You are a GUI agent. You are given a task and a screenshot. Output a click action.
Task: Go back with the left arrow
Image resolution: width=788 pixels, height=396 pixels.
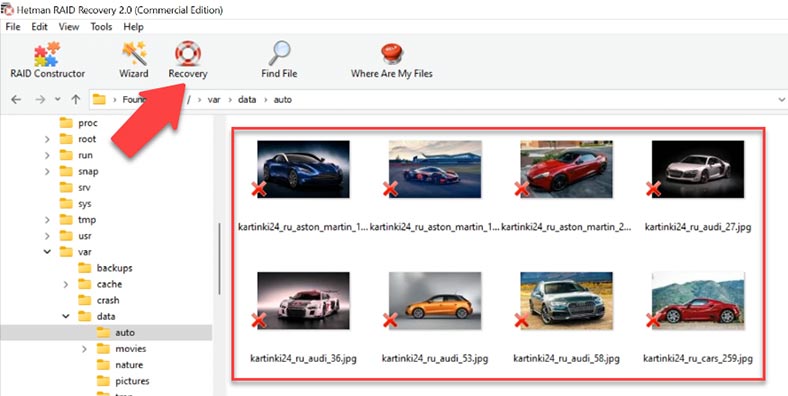[x=16, y=100]
